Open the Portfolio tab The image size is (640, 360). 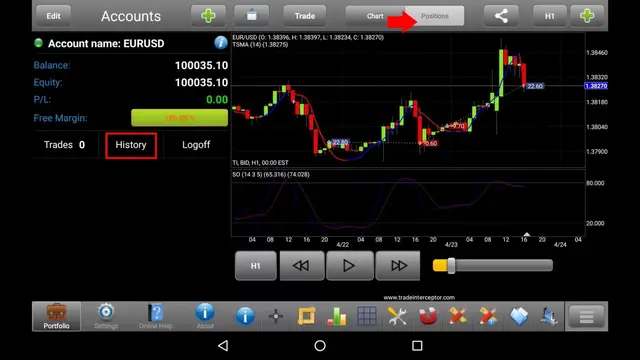56,316
